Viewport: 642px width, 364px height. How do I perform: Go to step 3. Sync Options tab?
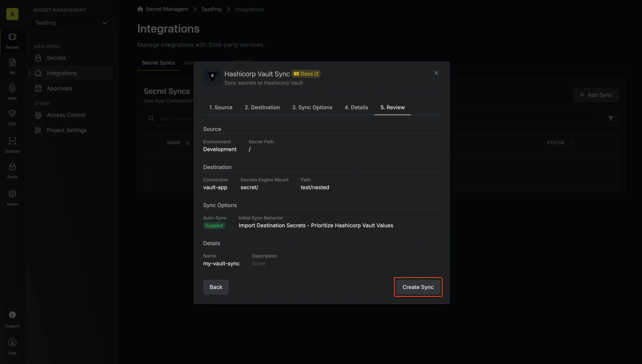tap(312, 108)
